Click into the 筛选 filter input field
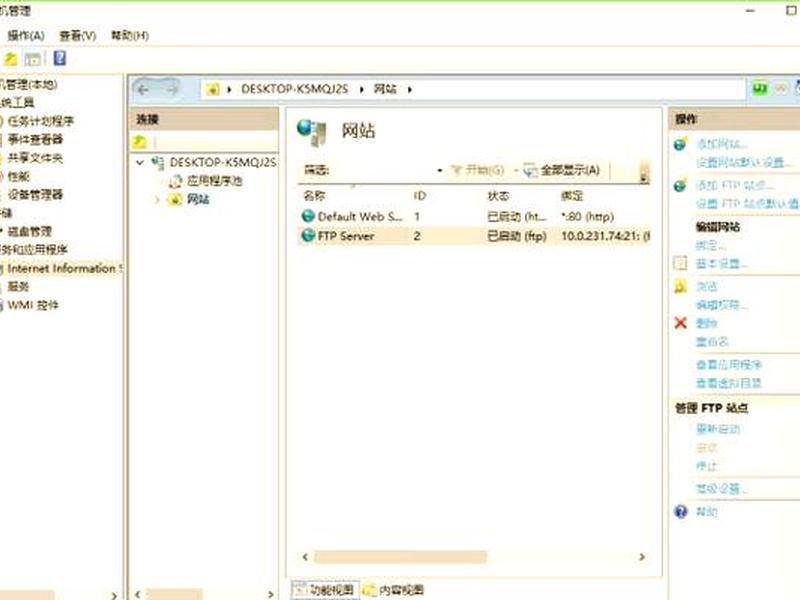This screenshot has width=800, height=600. coord(381,170)
